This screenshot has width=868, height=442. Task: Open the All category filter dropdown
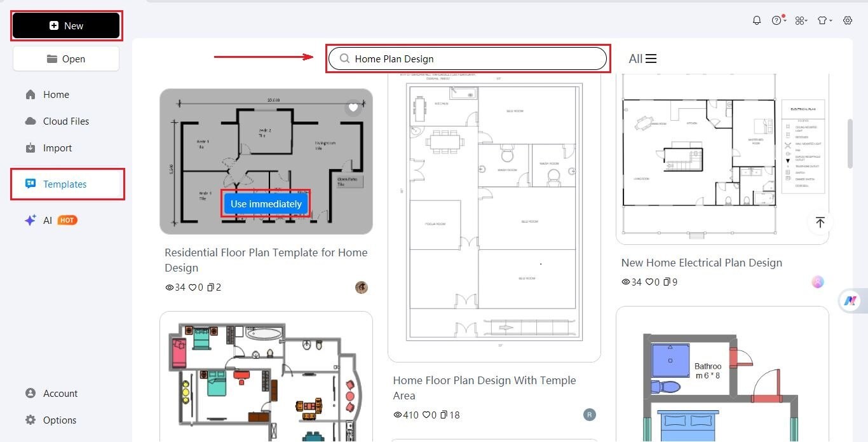642,58
